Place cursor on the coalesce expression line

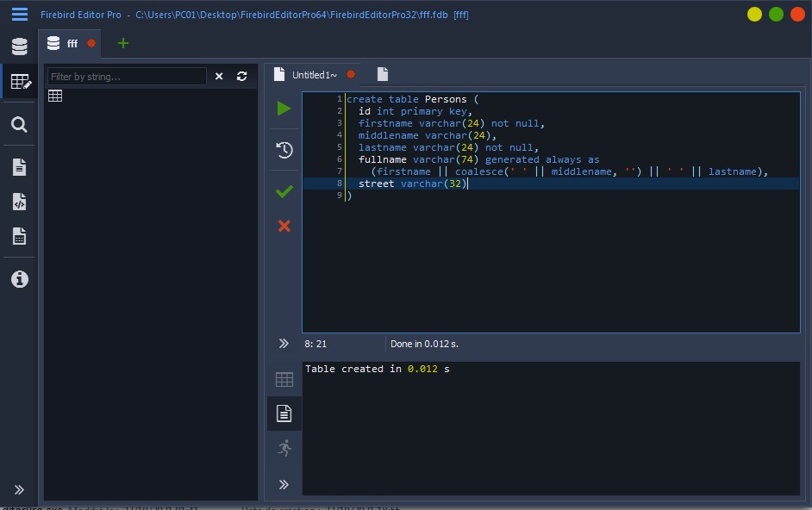point(570,171)
